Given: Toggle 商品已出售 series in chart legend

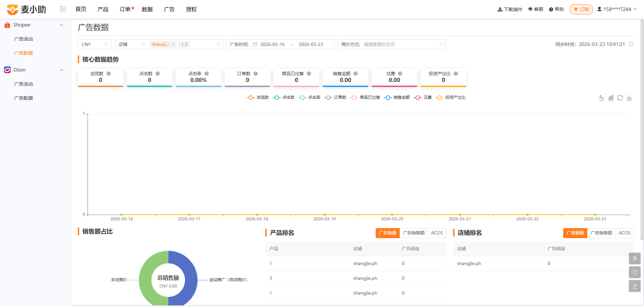Looking at the screenshot, I should tap(365, 97).
